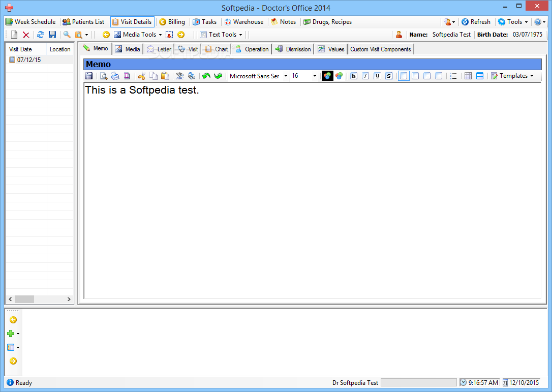Toggle bullet list formatting
The width and height of the screenshot is (552, 392).
453,76
